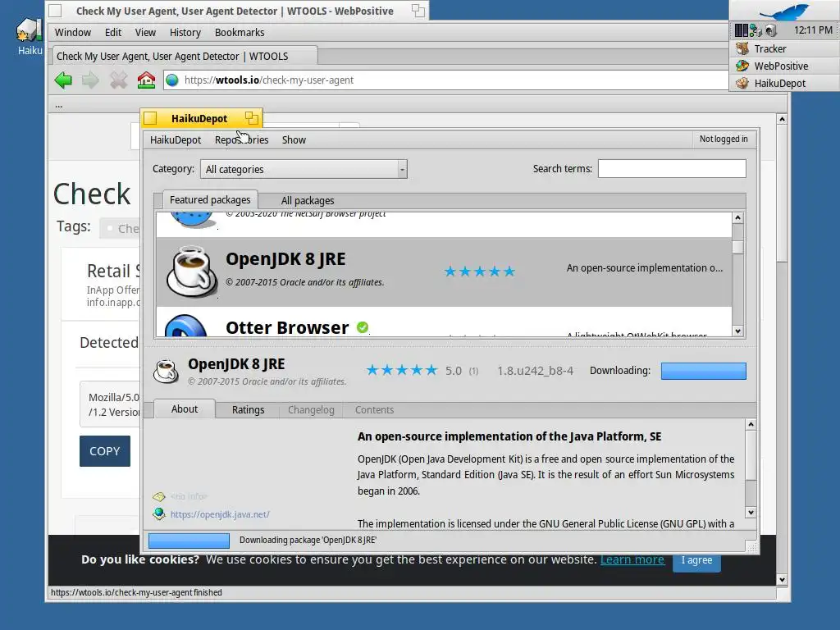Click the 12:11 PM clock
The width and height of the screenshot is (840, 630).
[x=813, y=30]
